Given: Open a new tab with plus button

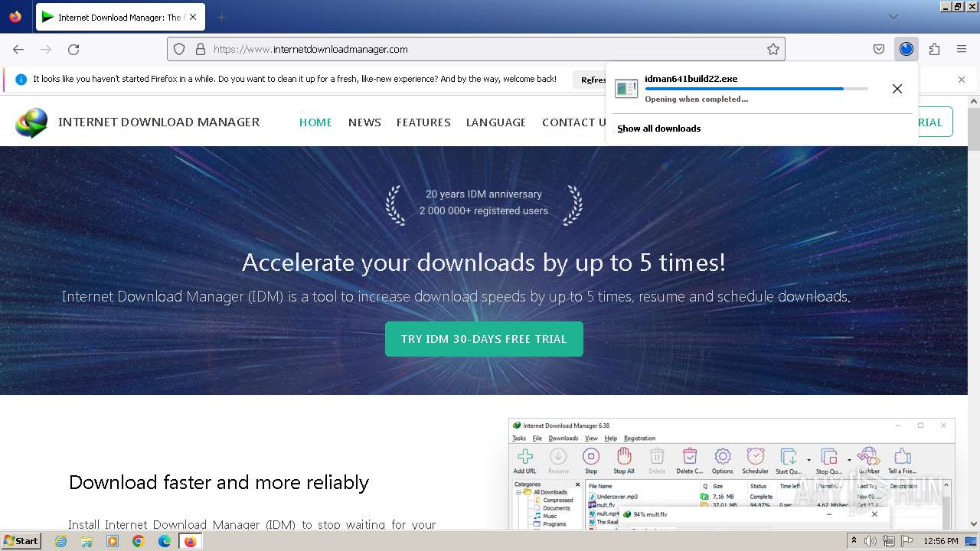Looking at the screenshot, I should click(221, 17).
